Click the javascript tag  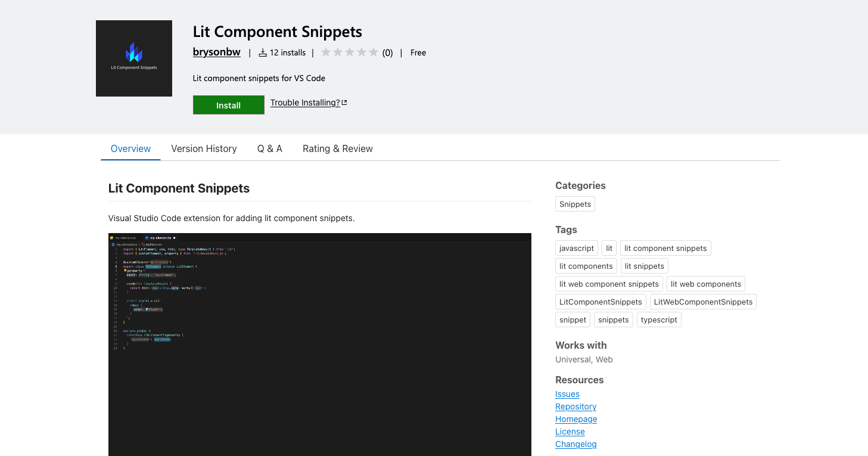click(x=576, y=248)
